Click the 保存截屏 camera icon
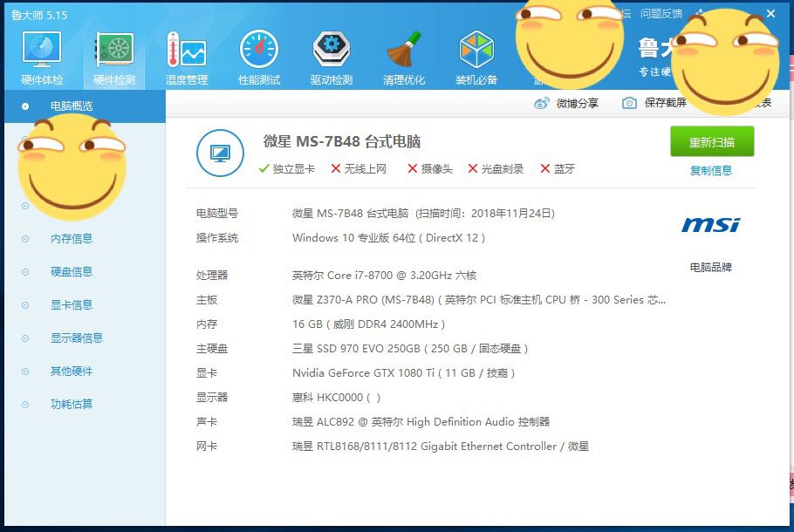Screen dimensions: 794x532 pos(629,103)
